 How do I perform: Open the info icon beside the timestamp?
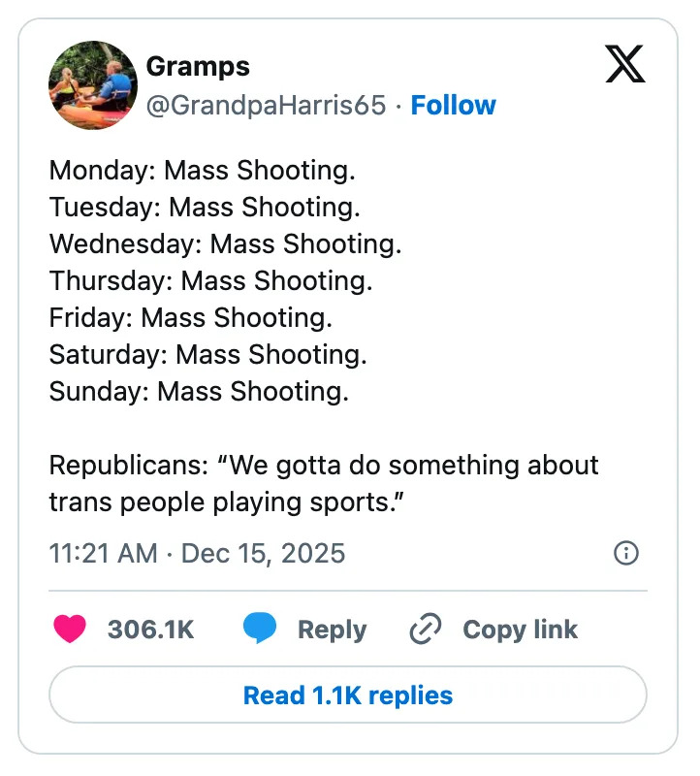pyautogui.click(x=626, y=553)
